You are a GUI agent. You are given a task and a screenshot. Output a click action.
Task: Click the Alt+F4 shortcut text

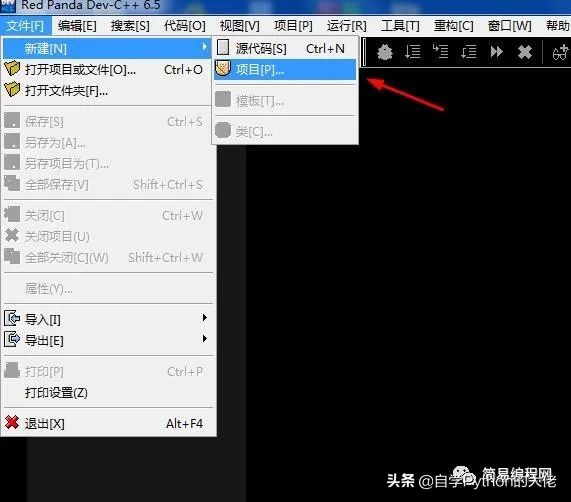(x=184, y=423)
